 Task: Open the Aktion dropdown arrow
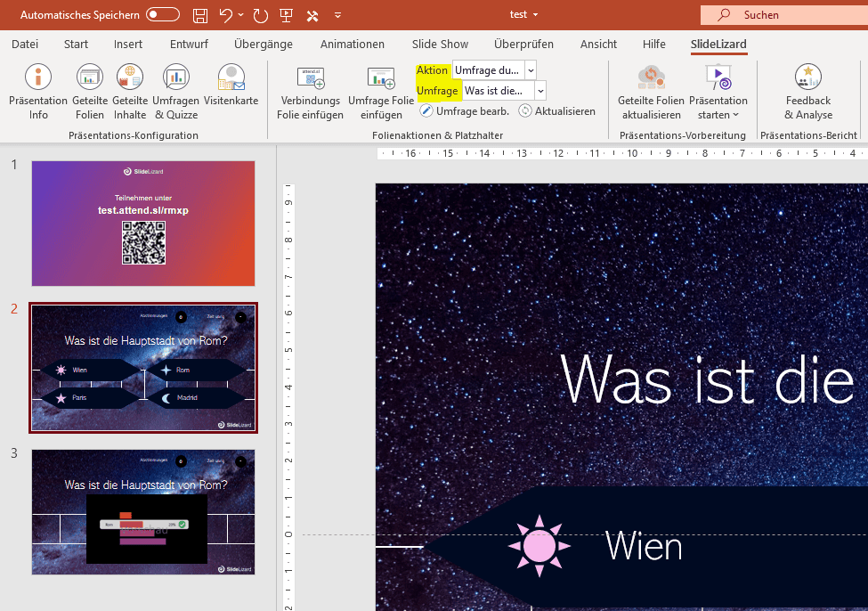[x=530, y=69]
